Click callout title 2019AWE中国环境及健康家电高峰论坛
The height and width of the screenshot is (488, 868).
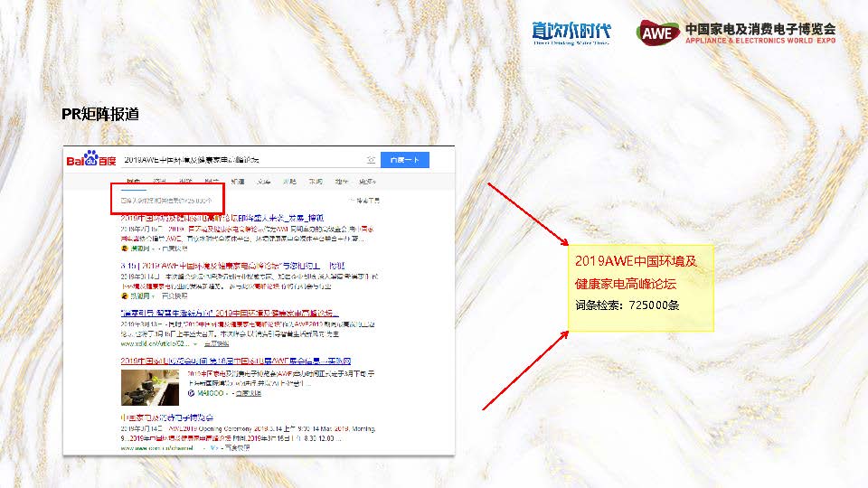coord(636,272)
